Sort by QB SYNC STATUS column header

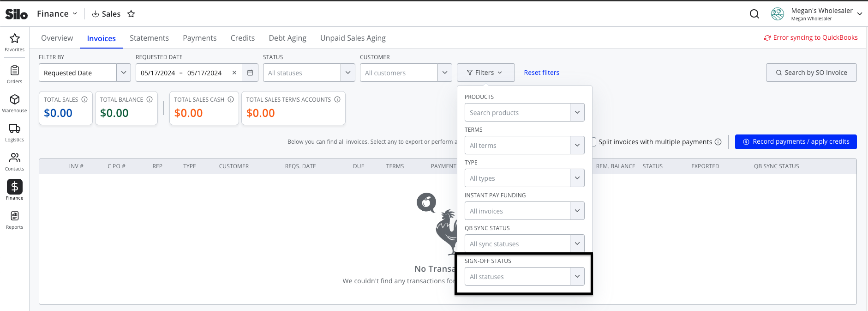(777, 166)
